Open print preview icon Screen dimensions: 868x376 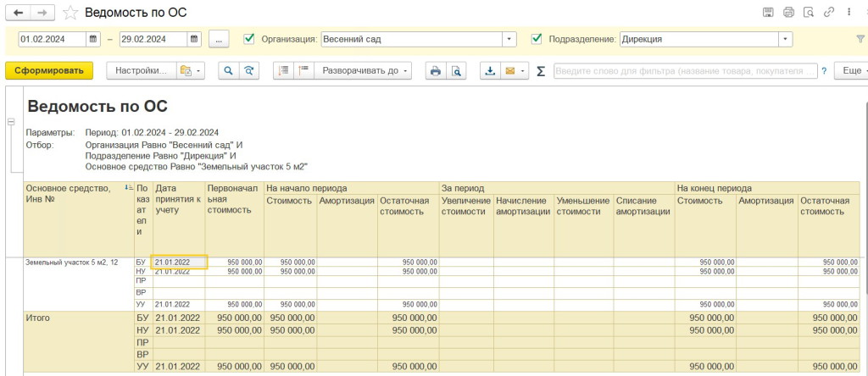coord(457,71)
